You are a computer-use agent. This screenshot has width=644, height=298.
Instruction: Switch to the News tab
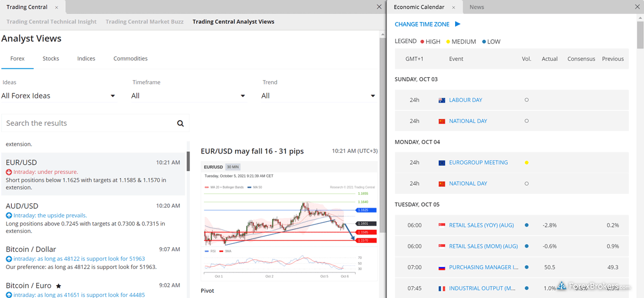[x=477, y=7]
